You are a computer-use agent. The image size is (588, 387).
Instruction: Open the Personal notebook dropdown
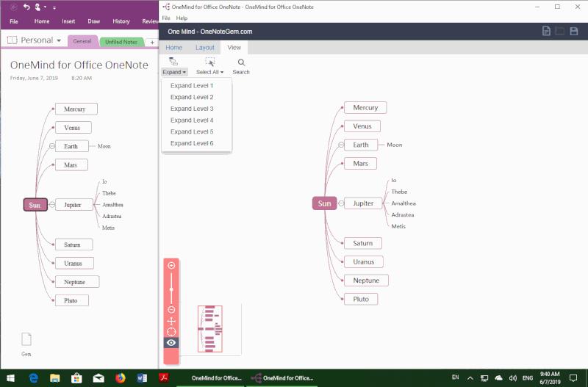(59, 40)
